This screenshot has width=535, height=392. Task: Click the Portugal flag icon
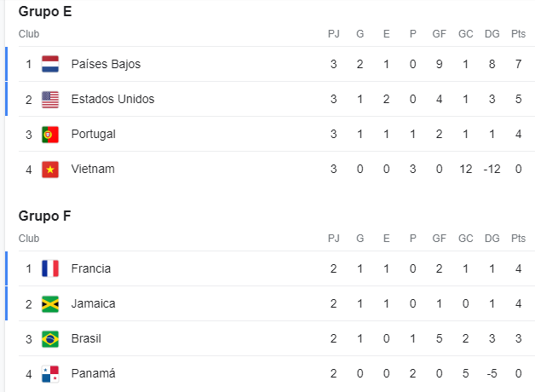coord(50,135)
